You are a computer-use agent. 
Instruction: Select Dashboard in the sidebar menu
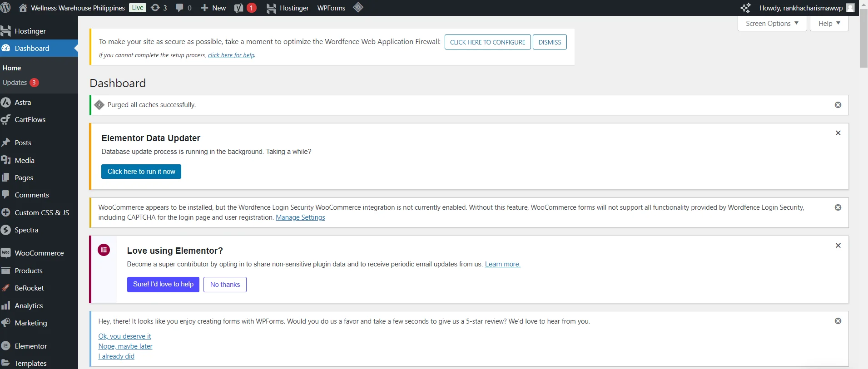(x=39, y=48)
